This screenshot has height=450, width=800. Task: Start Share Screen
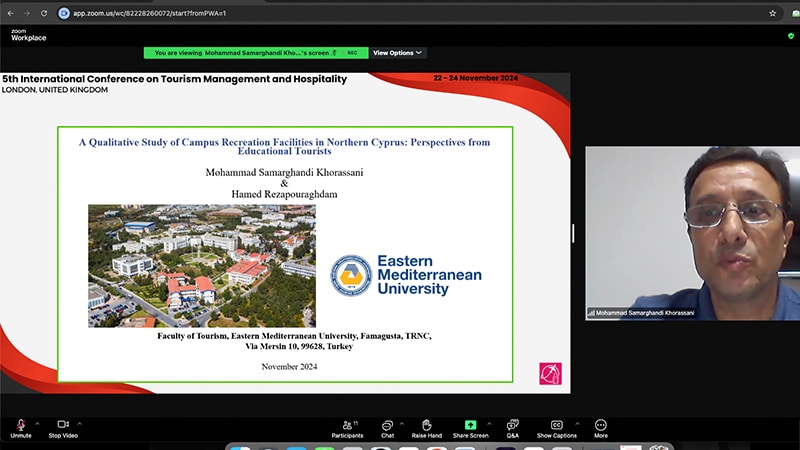click(x=470, y=426)
